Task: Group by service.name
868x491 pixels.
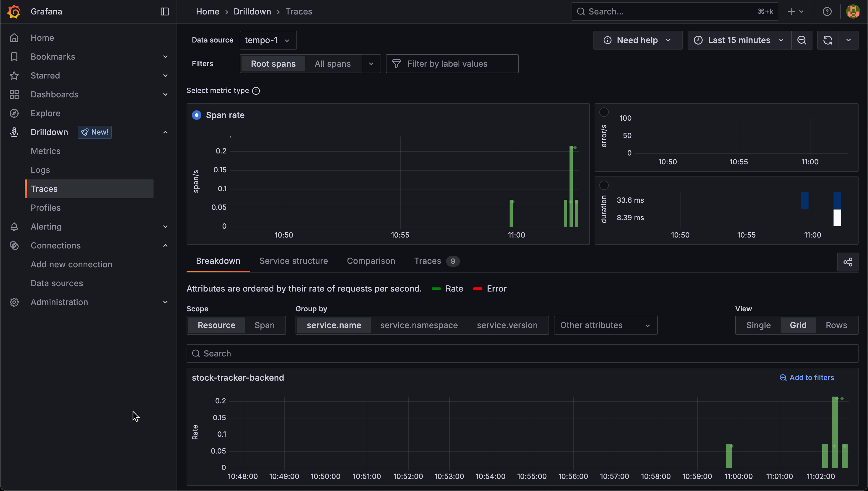Action: pos(334,325)
